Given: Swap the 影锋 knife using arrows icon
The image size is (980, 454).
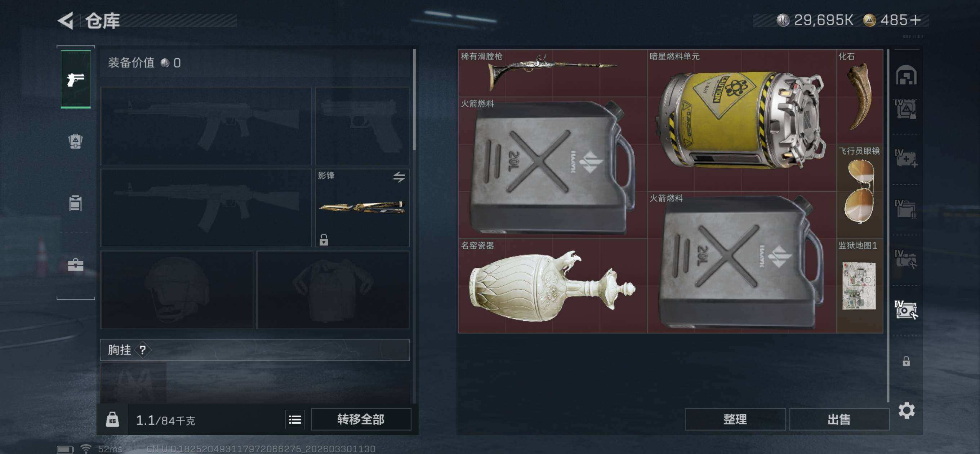Looking at the screenshot, I should (x=399, y=177).
